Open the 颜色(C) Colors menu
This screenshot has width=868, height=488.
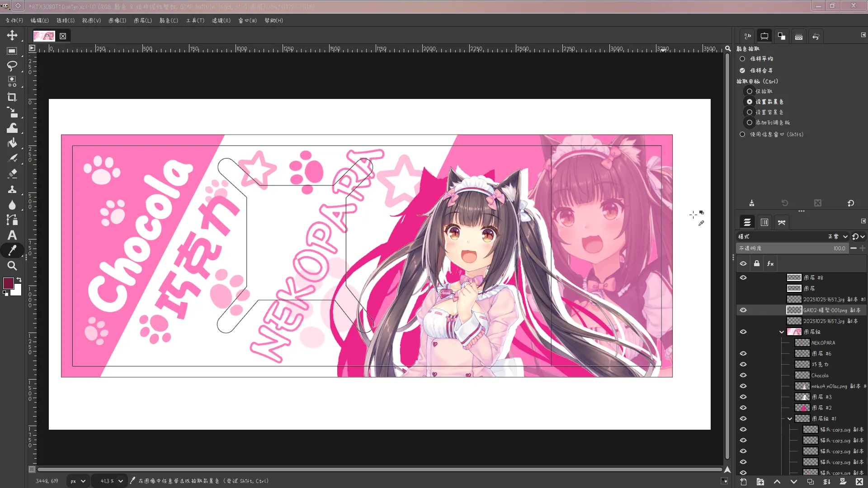point(169,20)
